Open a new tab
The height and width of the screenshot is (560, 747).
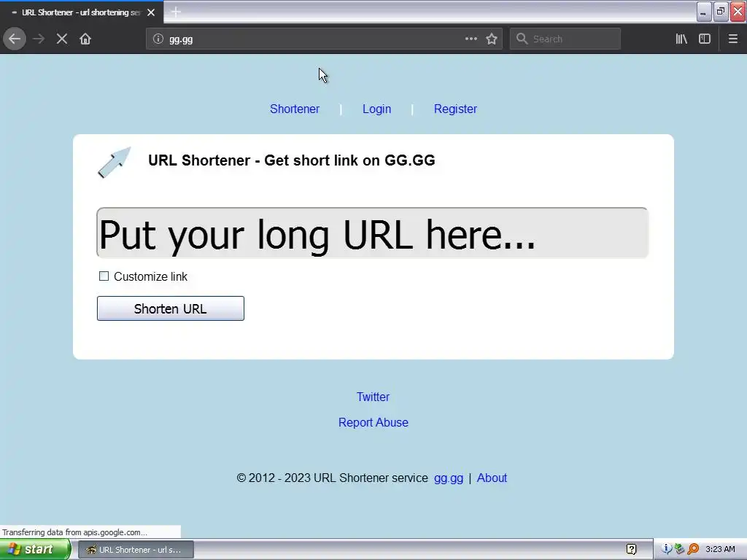tap(176, 12)
